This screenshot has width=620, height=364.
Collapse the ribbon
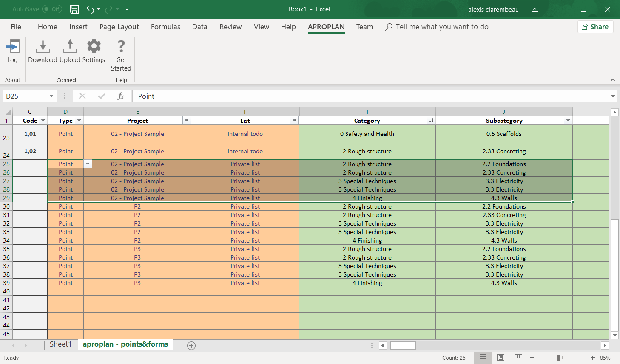613,80
